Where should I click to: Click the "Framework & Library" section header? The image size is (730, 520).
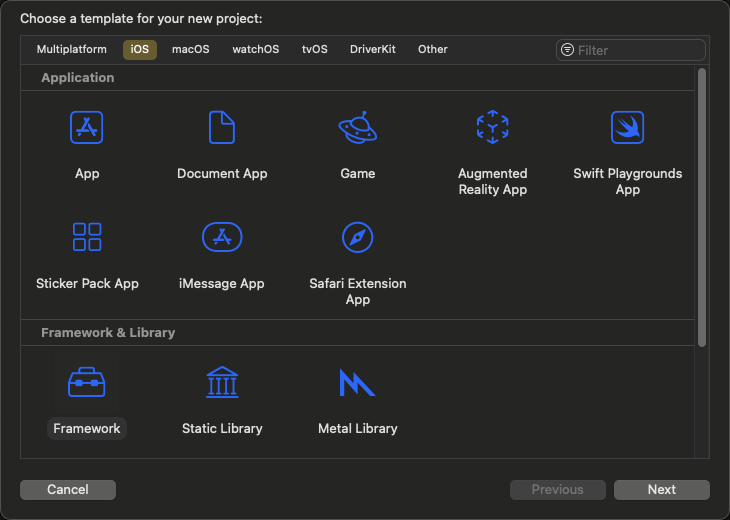pyautogui.click(x=108, y=332)
